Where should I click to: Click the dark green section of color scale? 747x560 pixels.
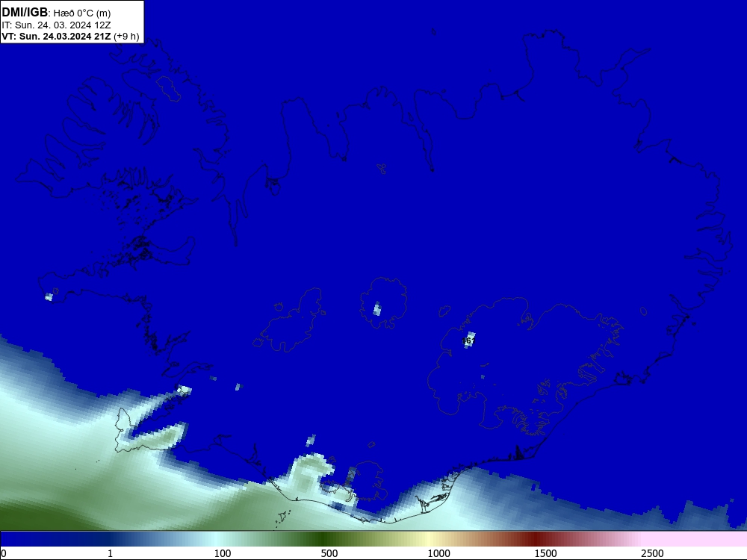(324, 539)
